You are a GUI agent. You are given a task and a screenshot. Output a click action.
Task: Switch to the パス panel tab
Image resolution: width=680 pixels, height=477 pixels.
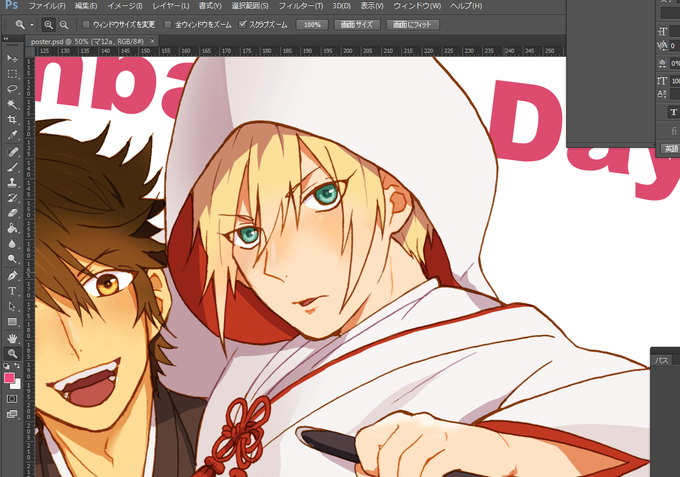coord(661,360)
